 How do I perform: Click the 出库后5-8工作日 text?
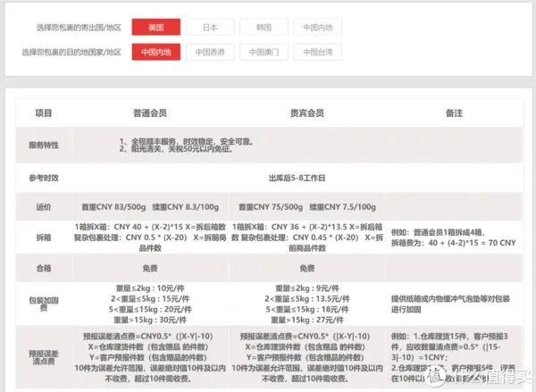(297, 178)
